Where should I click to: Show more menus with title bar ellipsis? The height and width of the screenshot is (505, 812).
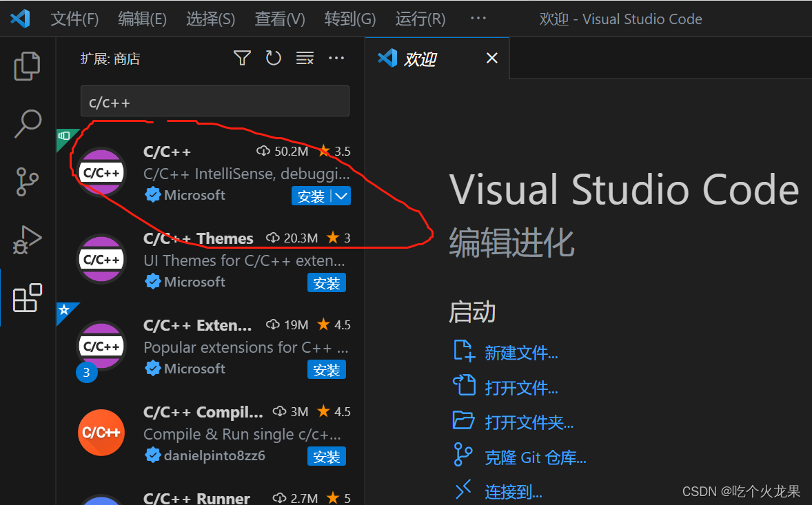[478, 19]
